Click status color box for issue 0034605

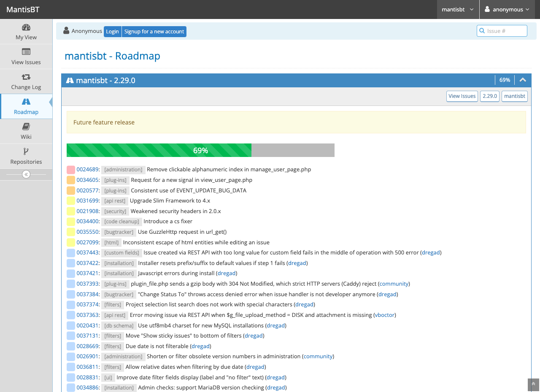(71, 180)
